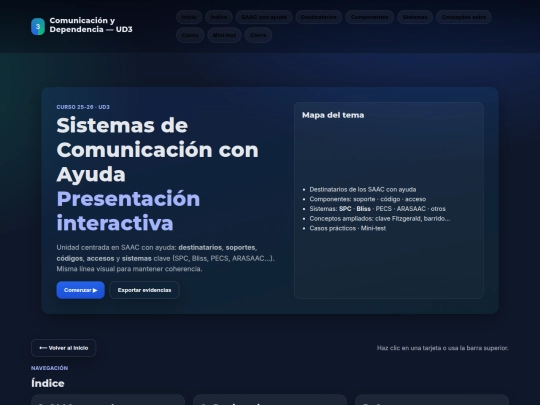Viewport: 540px width, 405px height.
Task: Start presentation with Comenzar button
Action: [81, 290]
